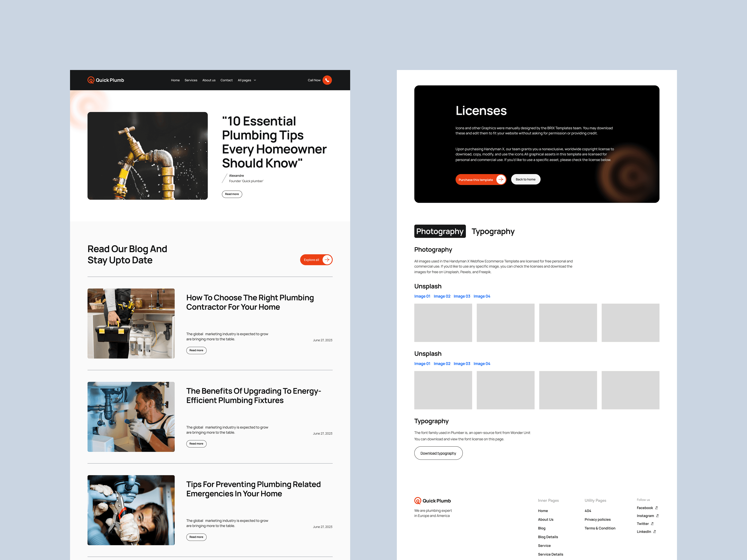The image size is (747, 560).
Task: Click the orange phone call icon
Action: (327, 80)
